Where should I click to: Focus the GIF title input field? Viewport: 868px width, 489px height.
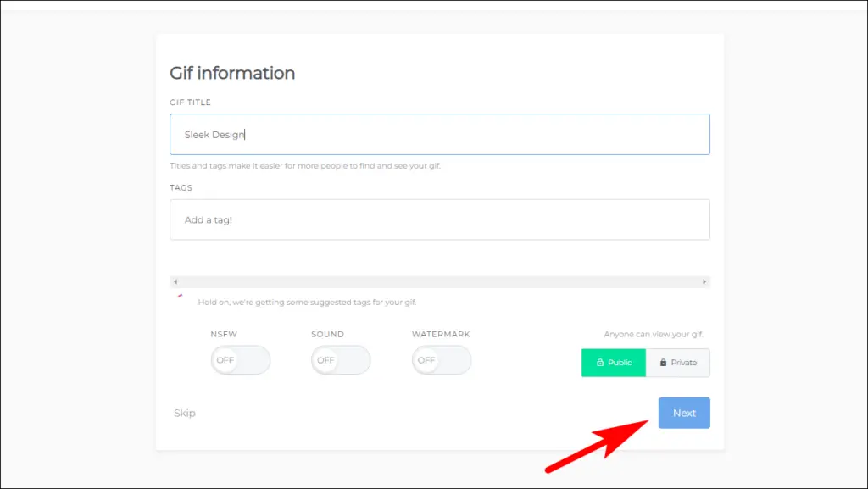(x=440, y=135)
